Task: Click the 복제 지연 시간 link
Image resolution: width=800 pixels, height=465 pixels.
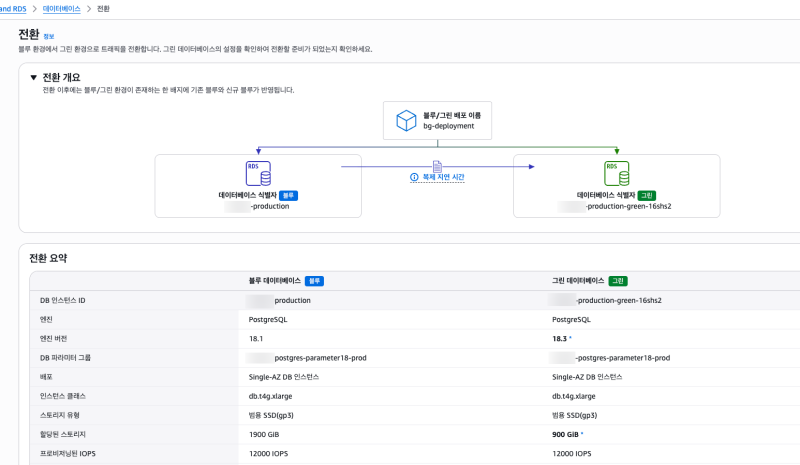Action: tap(444, 177)
